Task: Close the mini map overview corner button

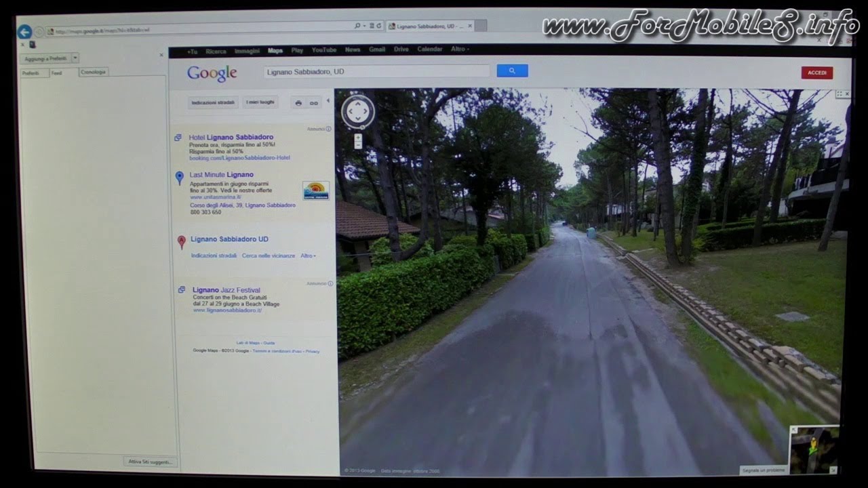Action: coord(833,470)
